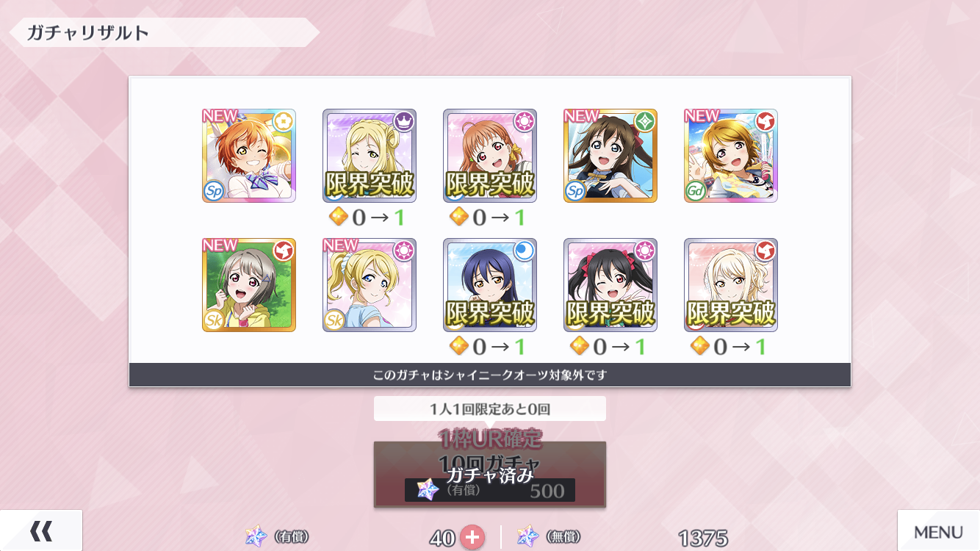980x551 pixels.
Task: Click the 10回ガチャ 500 stars button
Action: (490, 474)
